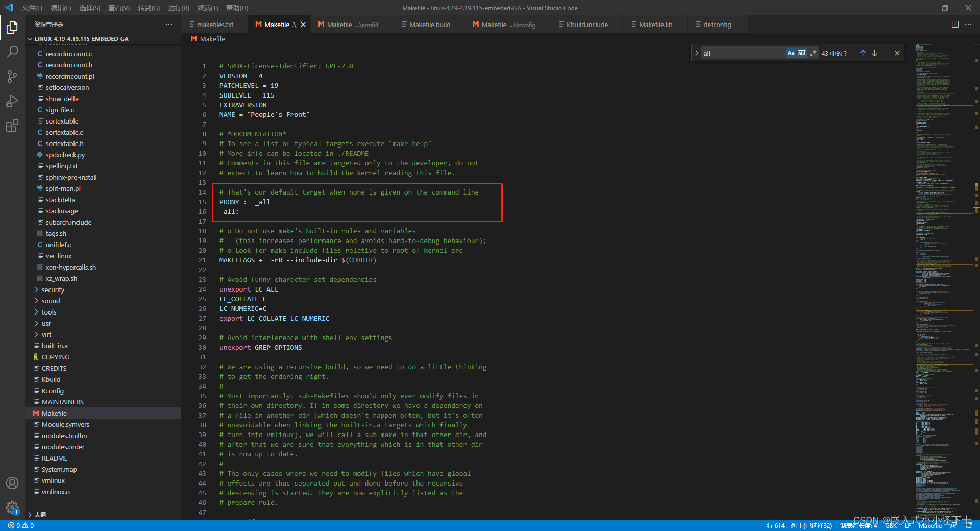Toggle Use Regular Expression in find
The width and height of the screenshot is (980, 531).
[x=813, y=53]
